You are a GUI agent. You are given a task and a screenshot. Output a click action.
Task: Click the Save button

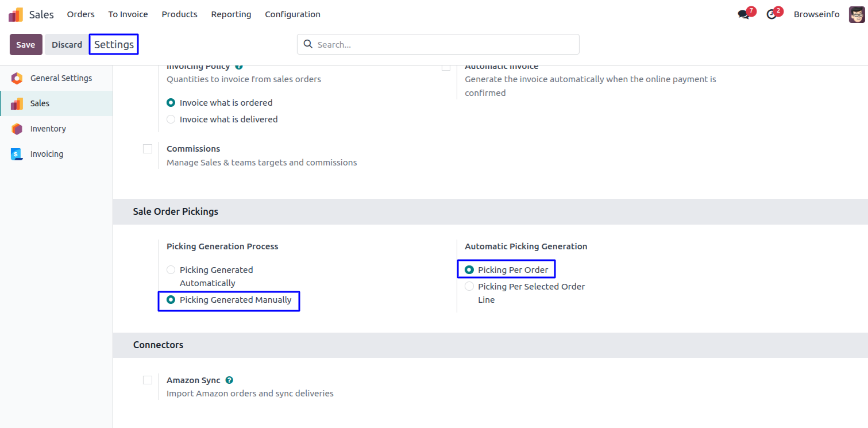click(26, 45)
